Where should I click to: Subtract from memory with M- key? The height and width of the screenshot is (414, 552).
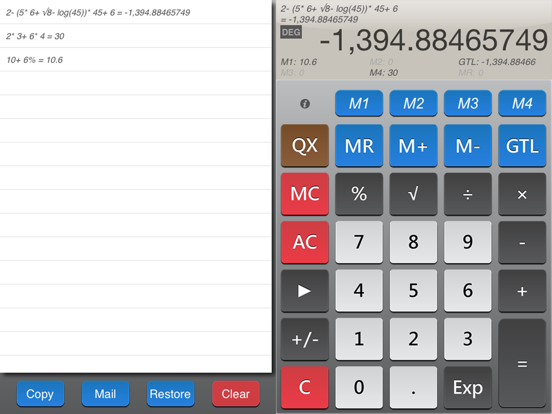click(468, 145)
